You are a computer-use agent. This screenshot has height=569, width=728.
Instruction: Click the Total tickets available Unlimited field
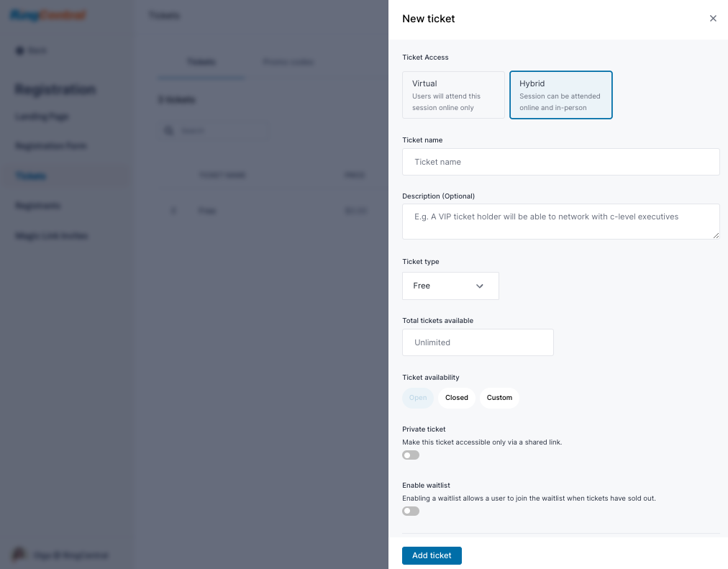click(478, 342)
